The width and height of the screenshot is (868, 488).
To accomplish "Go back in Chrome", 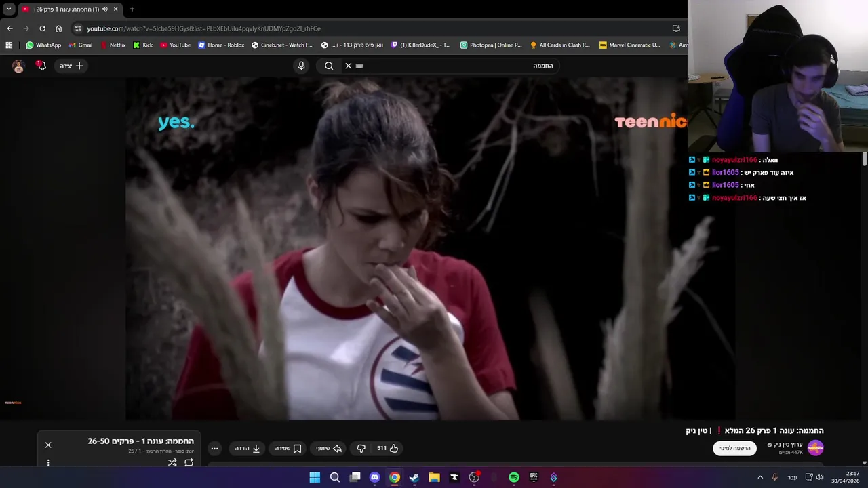I will [x=9, y=28].
